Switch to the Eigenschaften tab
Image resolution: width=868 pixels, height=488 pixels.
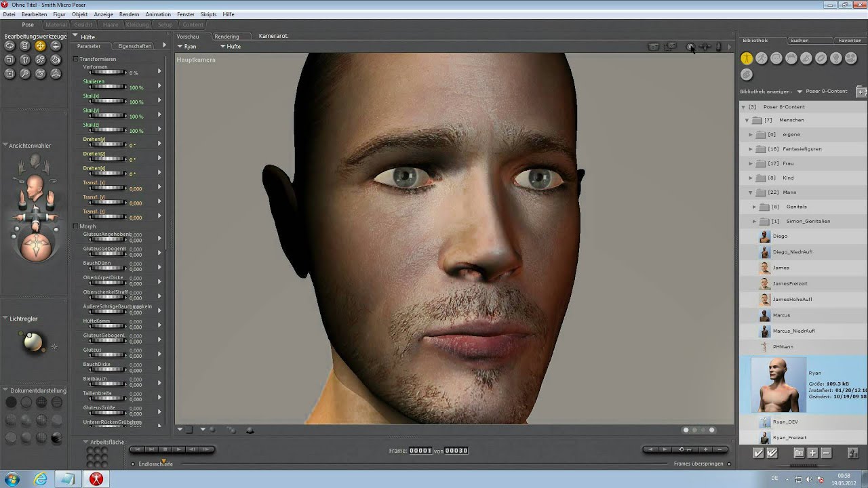point(135,46)
